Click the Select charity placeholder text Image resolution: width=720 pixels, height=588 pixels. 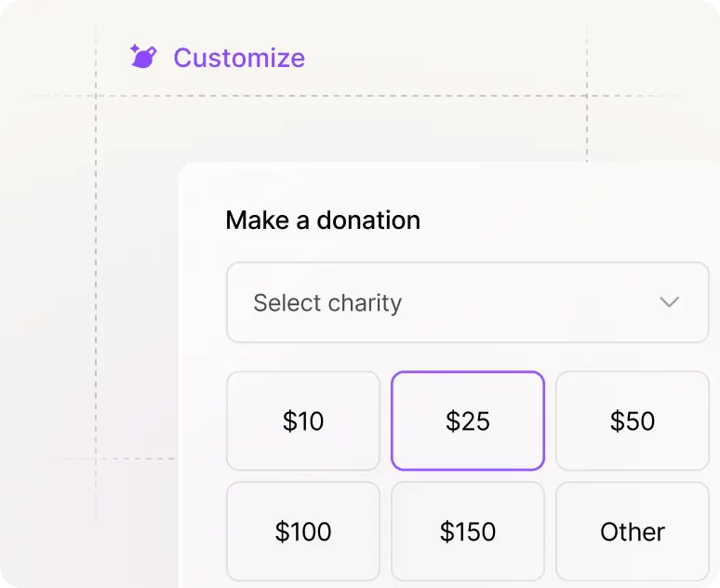[x=327, y=302]
